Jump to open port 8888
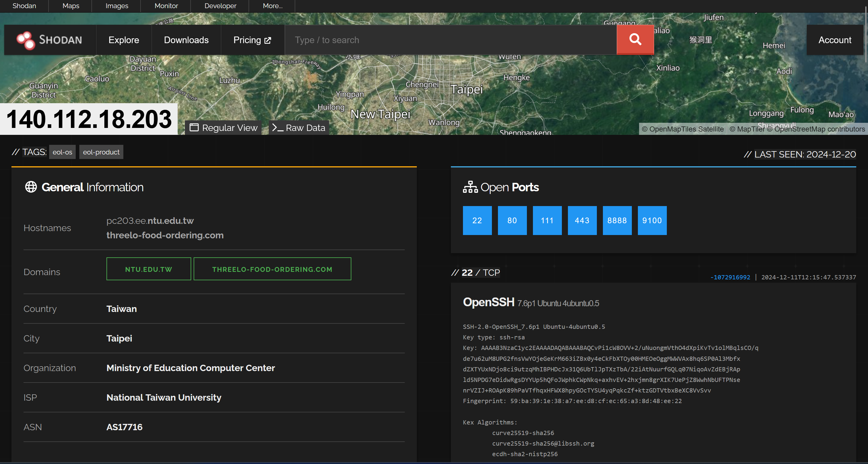Image resolution: width=868 pixels, height=464 pixels. [x=617, y=220]
